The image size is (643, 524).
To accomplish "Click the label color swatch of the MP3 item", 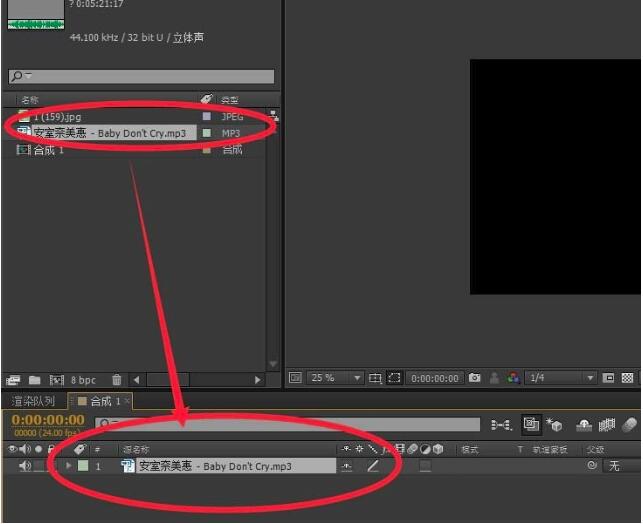I will 207,133.
